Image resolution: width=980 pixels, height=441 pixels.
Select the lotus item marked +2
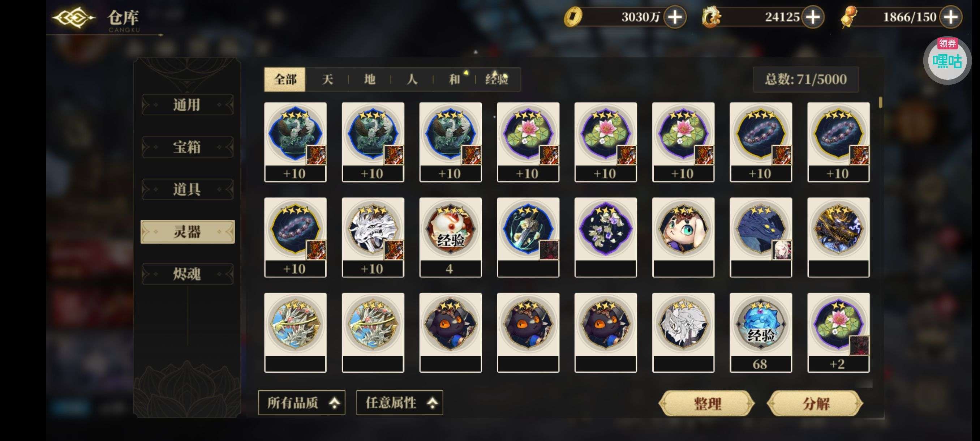(838, 332)
